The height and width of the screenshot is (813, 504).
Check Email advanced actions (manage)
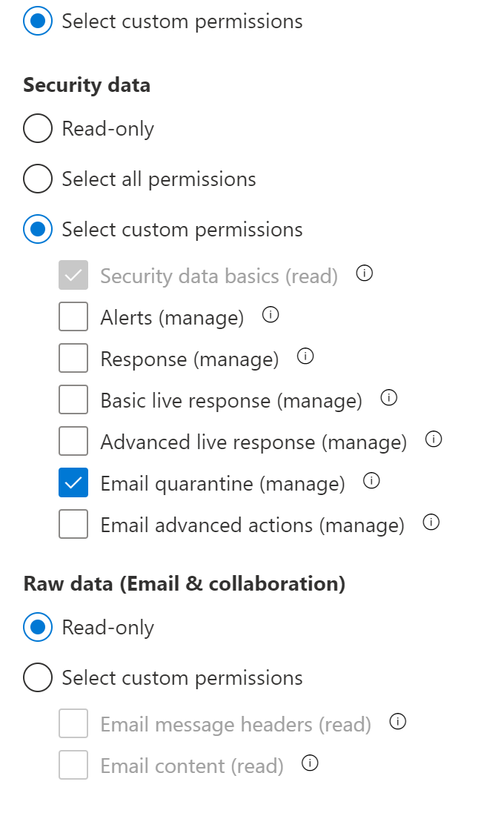(x=73, y=525)
